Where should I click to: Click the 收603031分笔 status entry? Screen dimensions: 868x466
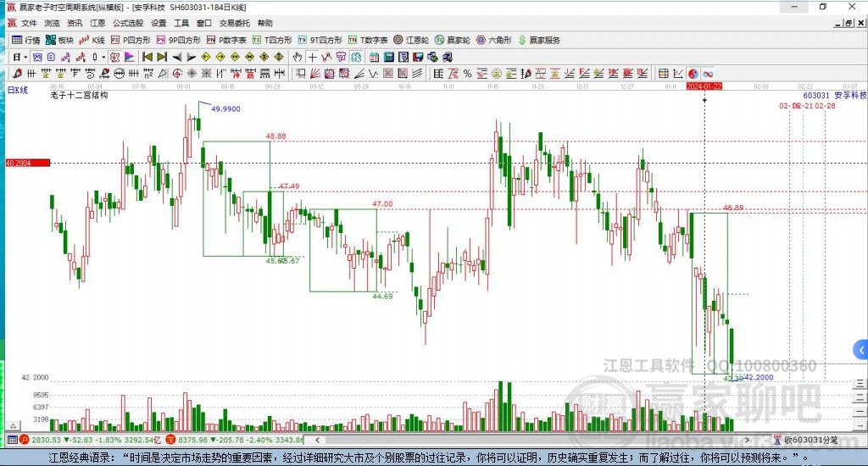click(806, 440)
